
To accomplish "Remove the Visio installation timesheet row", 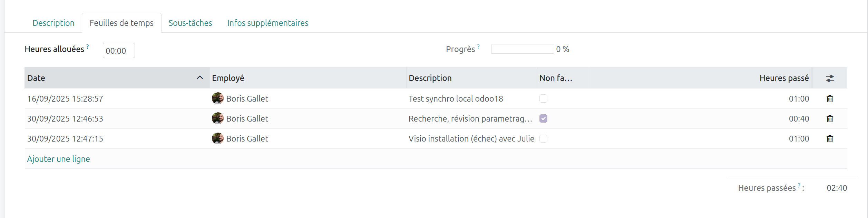I will coord(830,139).
